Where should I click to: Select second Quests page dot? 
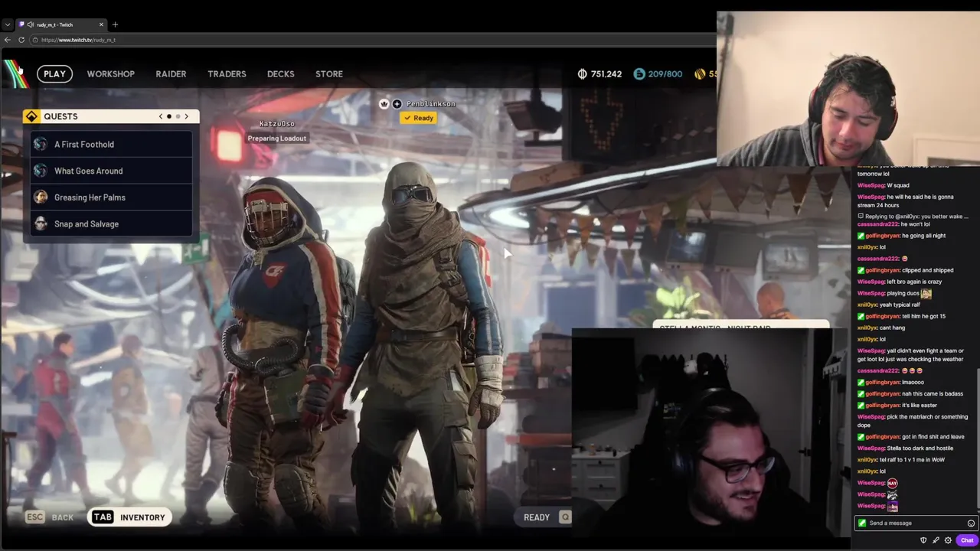178,116
